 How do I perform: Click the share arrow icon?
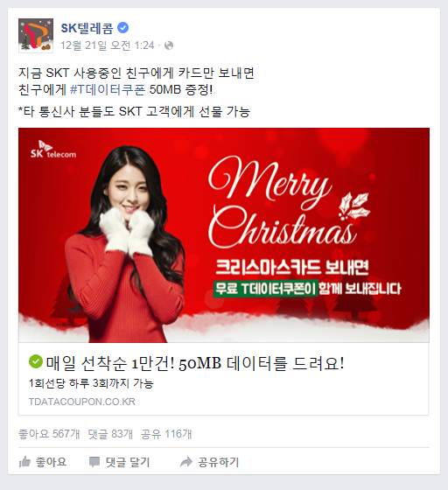[186, 462]
